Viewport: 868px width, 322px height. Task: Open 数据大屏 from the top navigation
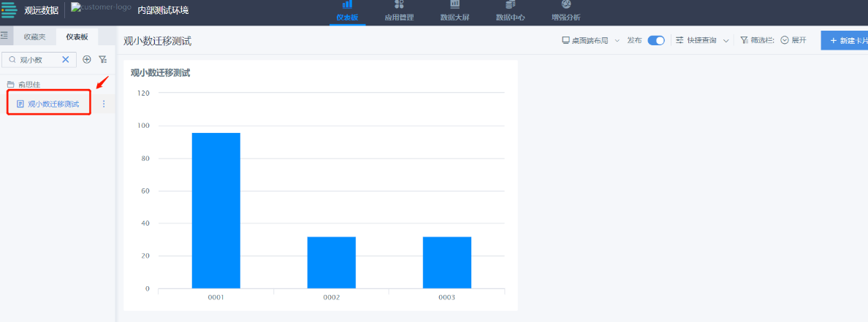[454, 12]
